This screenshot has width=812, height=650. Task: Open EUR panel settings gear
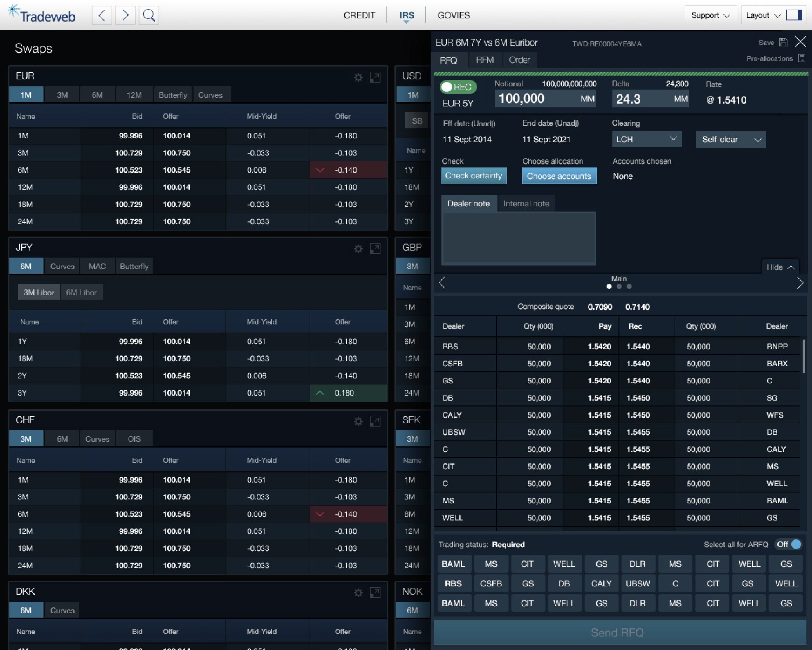tap(358, 77)
